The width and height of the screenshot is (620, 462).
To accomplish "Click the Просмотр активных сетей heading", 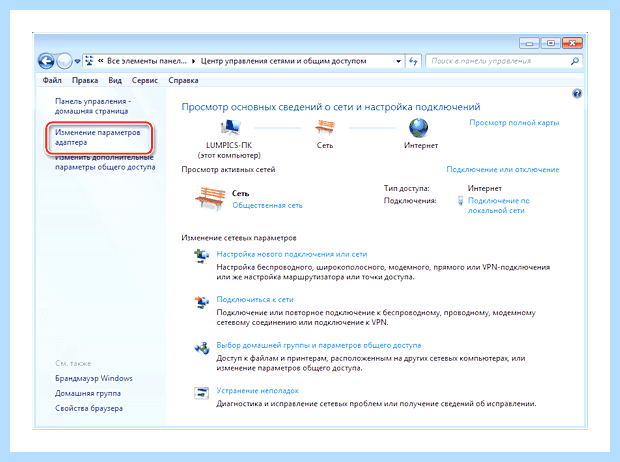I will coord(228,169).
